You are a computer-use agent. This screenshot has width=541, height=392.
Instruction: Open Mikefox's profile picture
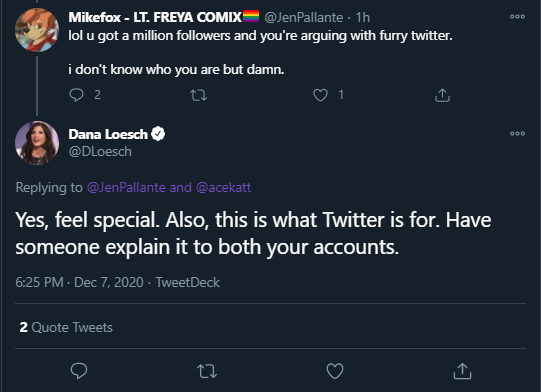pyautogui.click(x=37, y=30)
